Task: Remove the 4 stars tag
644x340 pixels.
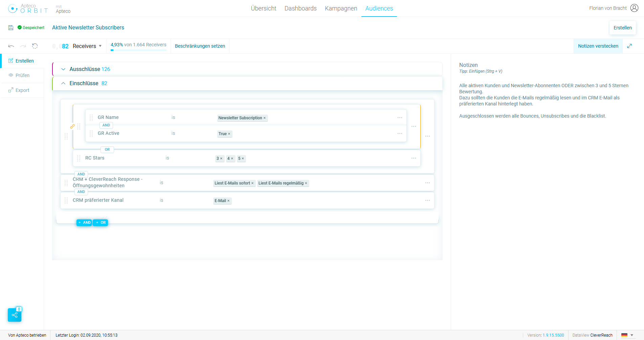Action: coord(232,159)
